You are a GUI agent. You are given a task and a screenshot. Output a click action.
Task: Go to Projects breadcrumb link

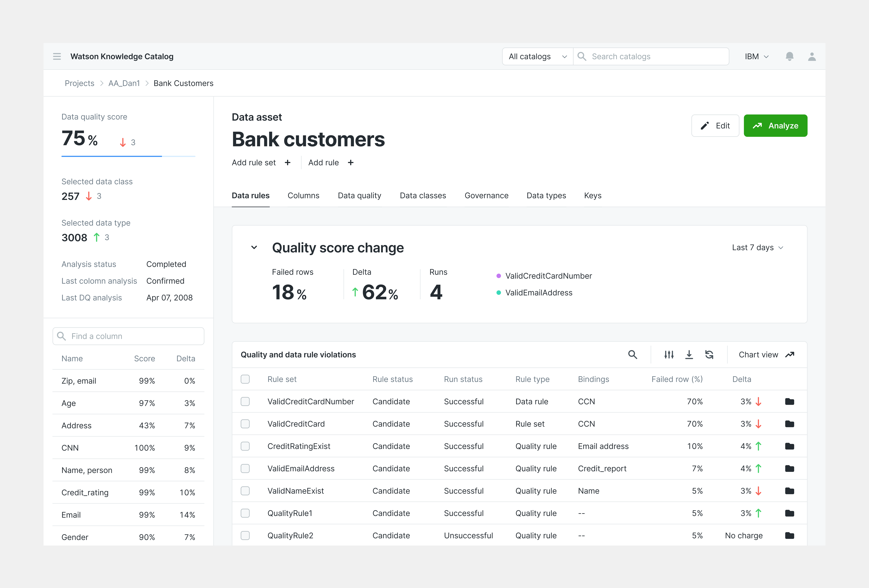click(x=79, y=83)
